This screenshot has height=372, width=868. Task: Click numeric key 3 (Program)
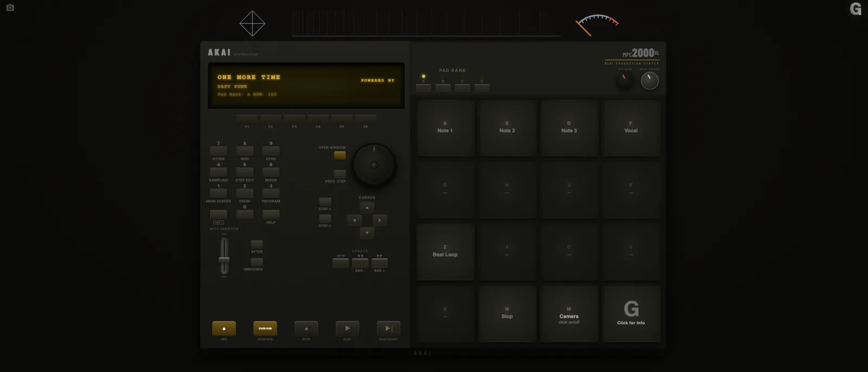point(271,193)
